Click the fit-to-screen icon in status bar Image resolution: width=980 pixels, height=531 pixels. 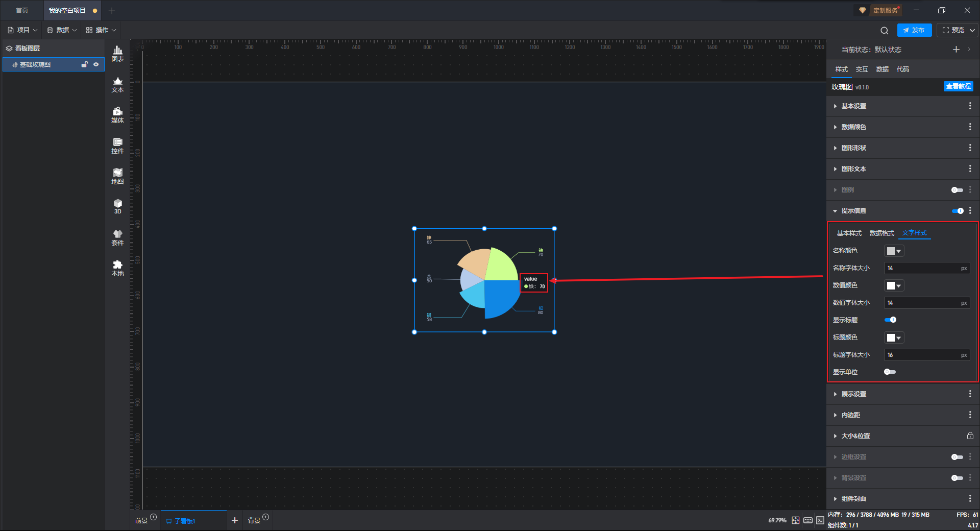point(796,520)
